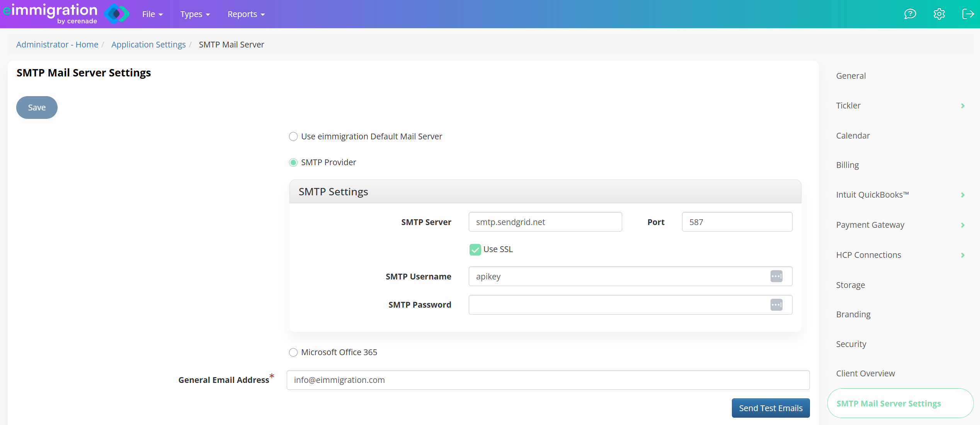Open Client Overview in sidebar

tap(865, 374)
